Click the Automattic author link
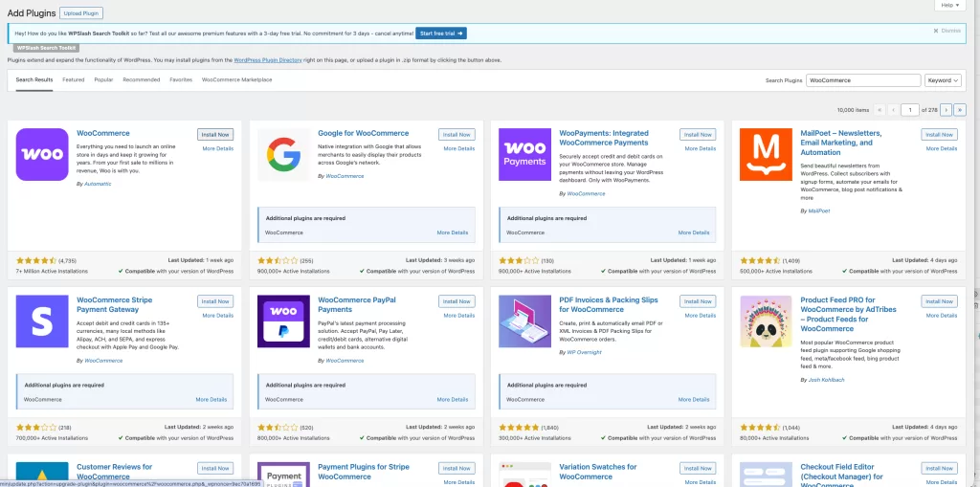The width and height of the screenshot is (980, 487). 98,184
